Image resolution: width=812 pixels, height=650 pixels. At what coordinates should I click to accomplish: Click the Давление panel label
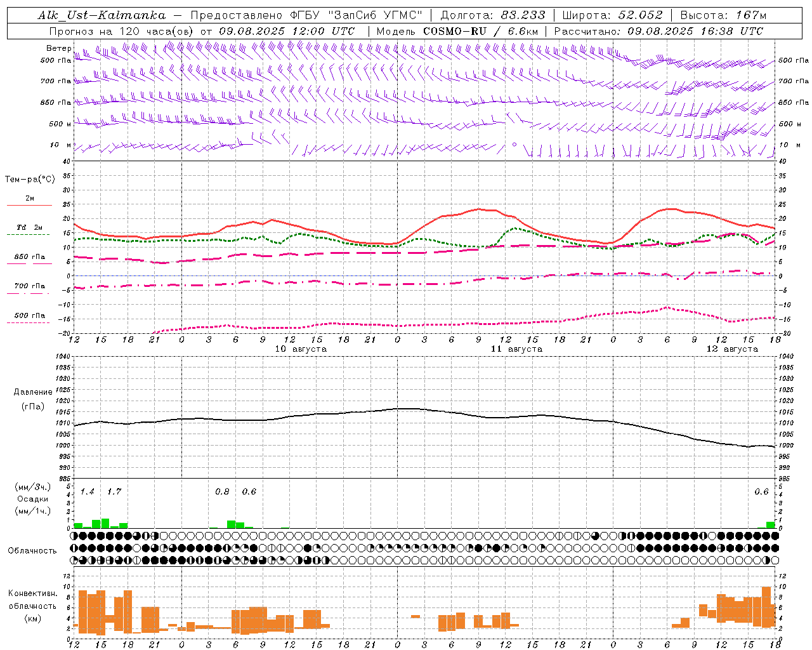tap(33, 392)
